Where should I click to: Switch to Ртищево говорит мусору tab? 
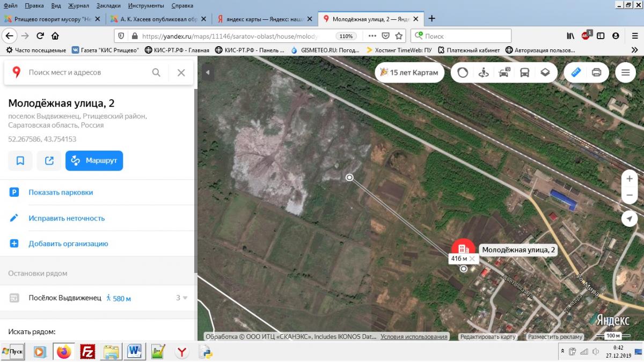point(48,19)
